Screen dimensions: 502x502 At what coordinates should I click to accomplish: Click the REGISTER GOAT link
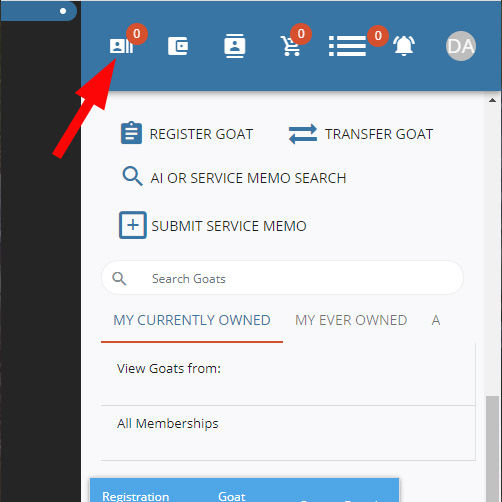coord(201,134)
